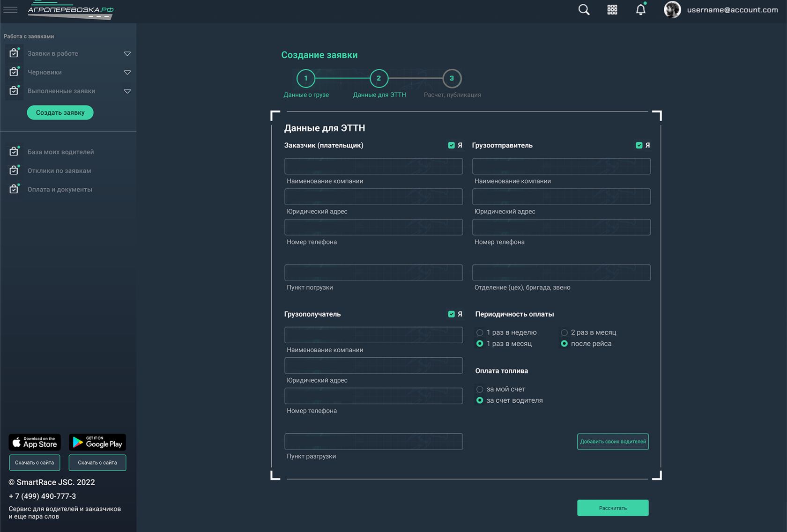The height and width of the screenshot is (532, 787).
Task: Focus the Пункт разгрузки field
Action: click(373, 442)
